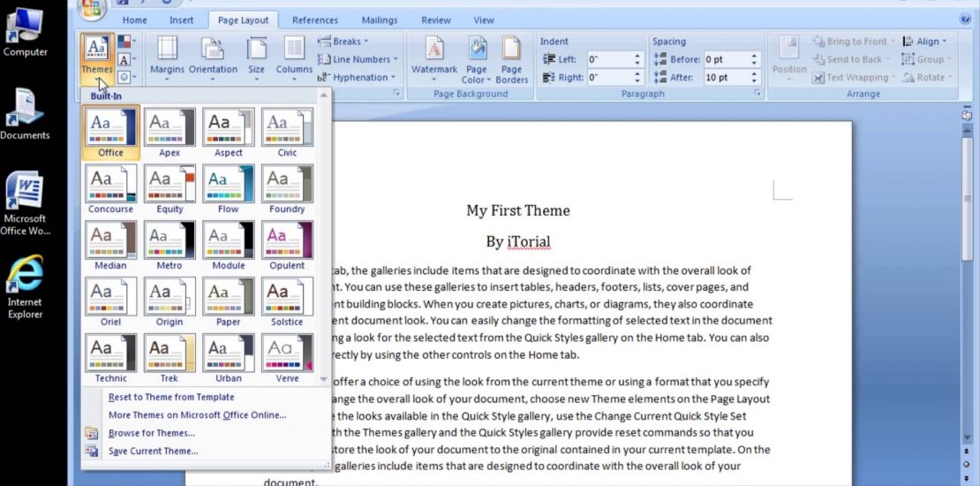The height and width of the screenshot is (486, 980).
Task: Click the Spacing Before stepper arrows
Action: 754,59
